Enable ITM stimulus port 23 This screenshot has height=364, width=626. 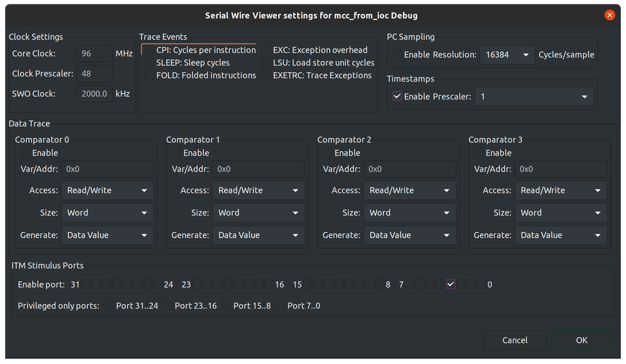pos(197,284)
